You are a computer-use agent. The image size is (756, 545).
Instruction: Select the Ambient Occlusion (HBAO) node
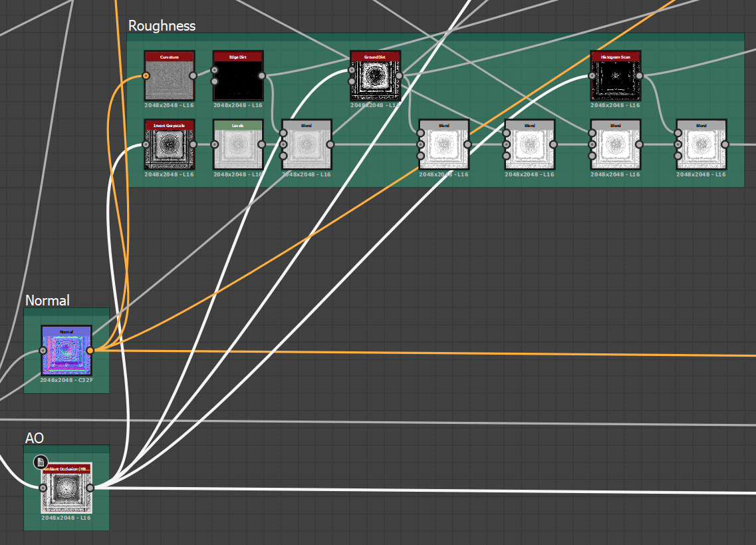[x=66, y=488]
